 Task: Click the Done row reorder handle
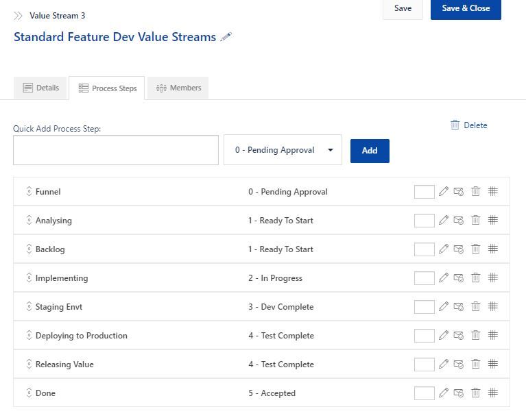29,393
